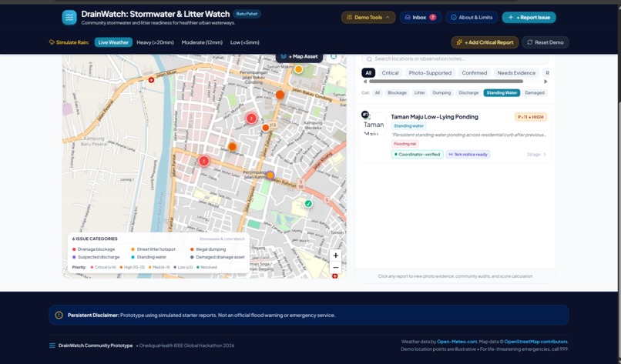Click the green resolved checkmark marker
Image resolution: width=621 pixels, height=364 pixels.
(308, 204)
